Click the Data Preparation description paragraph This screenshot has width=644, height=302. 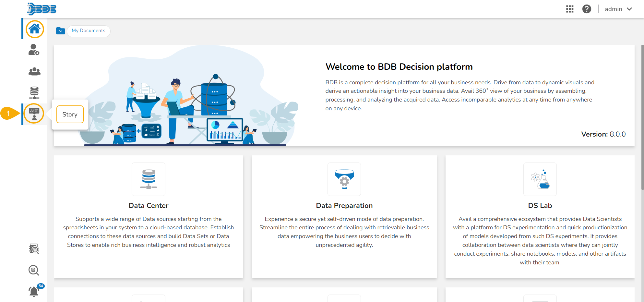[x=344, y=232]
